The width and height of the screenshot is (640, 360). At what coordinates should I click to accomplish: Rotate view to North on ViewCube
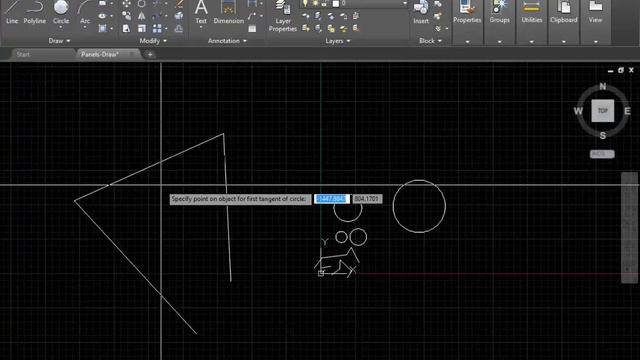(602, 86)
